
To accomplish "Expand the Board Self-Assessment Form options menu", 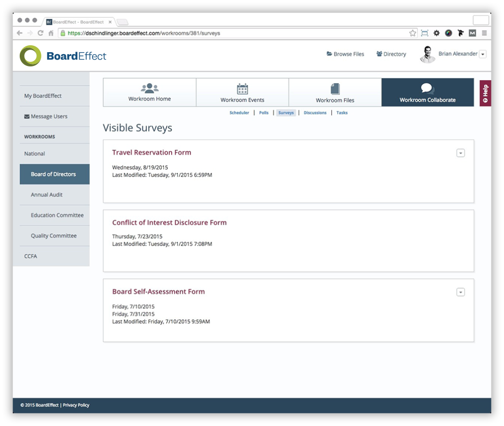I will 461,292.
